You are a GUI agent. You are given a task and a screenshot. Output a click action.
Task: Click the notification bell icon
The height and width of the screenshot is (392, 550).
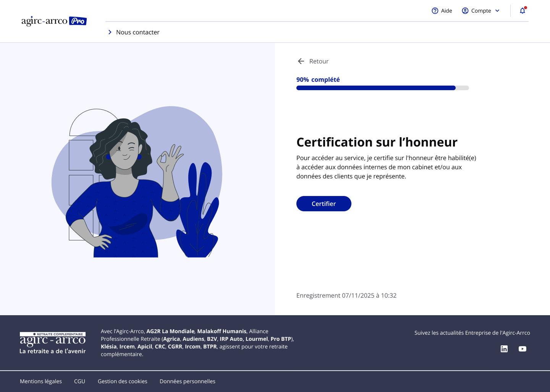pyautogui.click(x=522, y=11)
